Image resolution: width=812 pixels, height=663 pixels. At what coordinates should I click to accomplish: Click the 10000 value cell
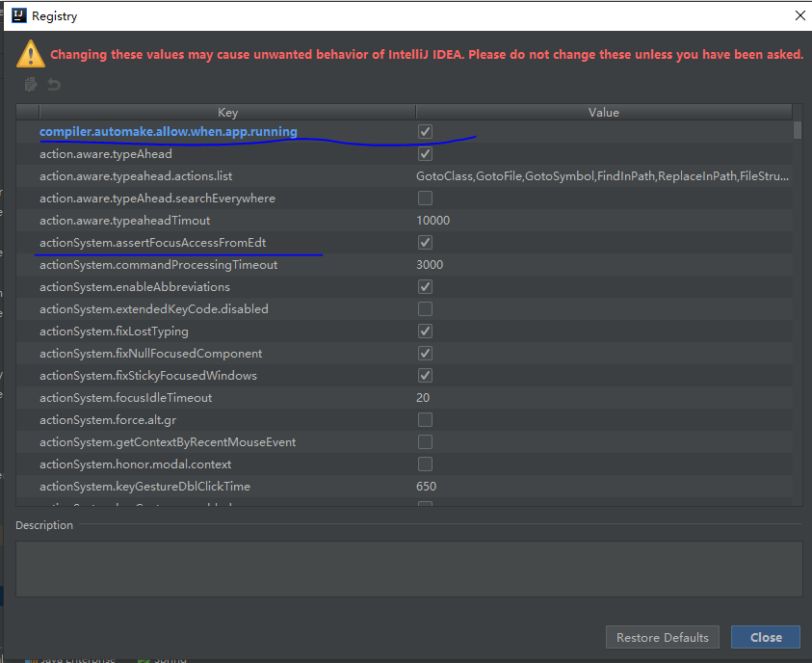coord(432,221)
